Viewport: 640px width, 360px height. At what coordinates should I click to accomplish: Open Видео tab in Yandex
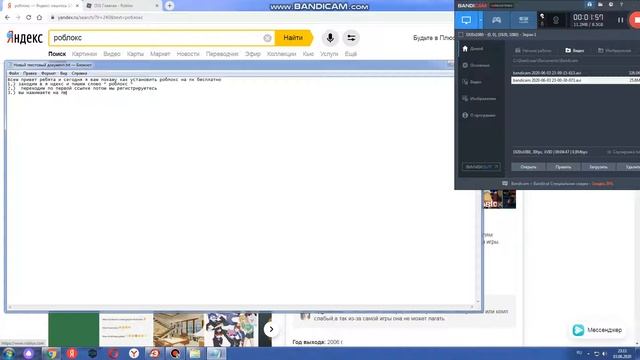[112, 54]
